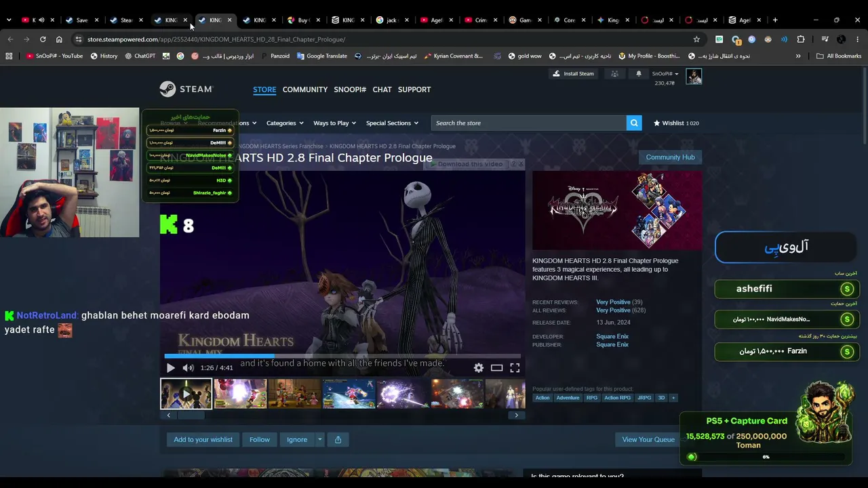Open the tab search chevron at far left
This screenshot has height=488, width=868.
[8, 20]
